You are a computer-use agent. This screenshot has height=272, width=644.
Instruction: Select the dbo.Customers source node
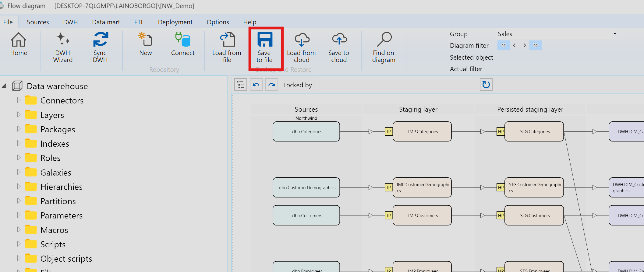click(x=306, y=215)
